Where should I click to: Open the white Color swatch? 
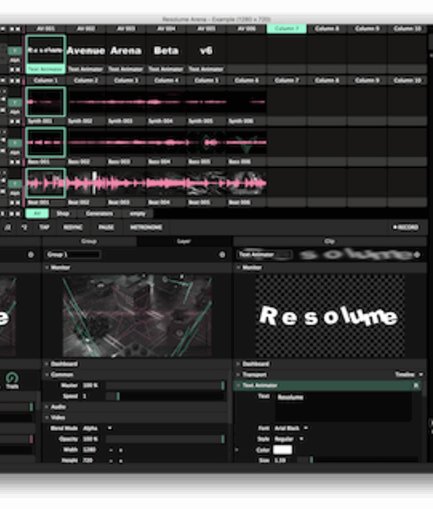pyautogui.click(x=283, y=450)
